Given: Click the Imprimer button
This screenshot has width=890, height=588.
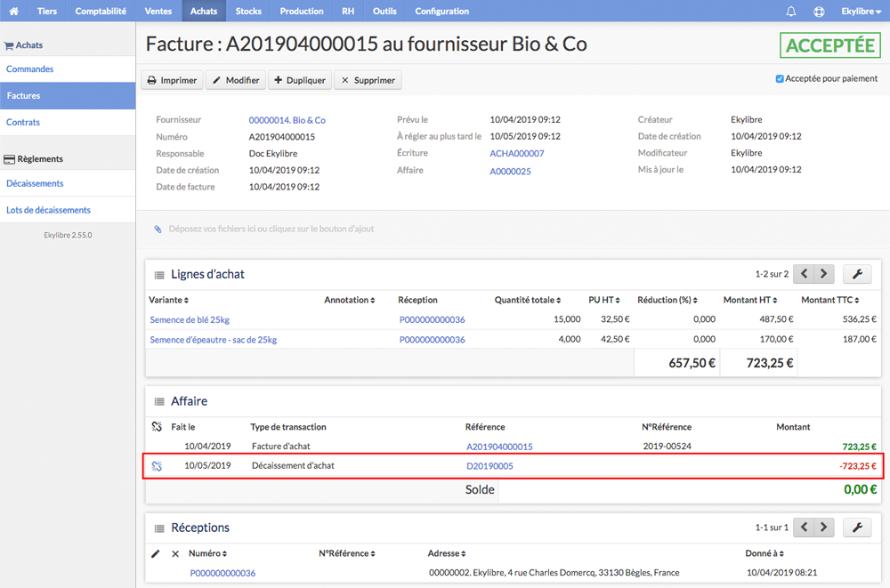Looking at the screenshot, I should [173, 81].
